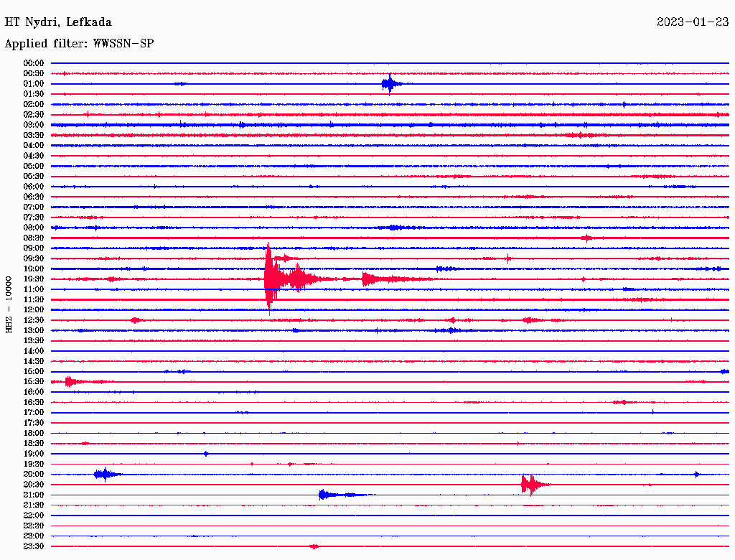The image size is (735, 560).
Task: Select the 20:30 time label
Action: (34, 485)
